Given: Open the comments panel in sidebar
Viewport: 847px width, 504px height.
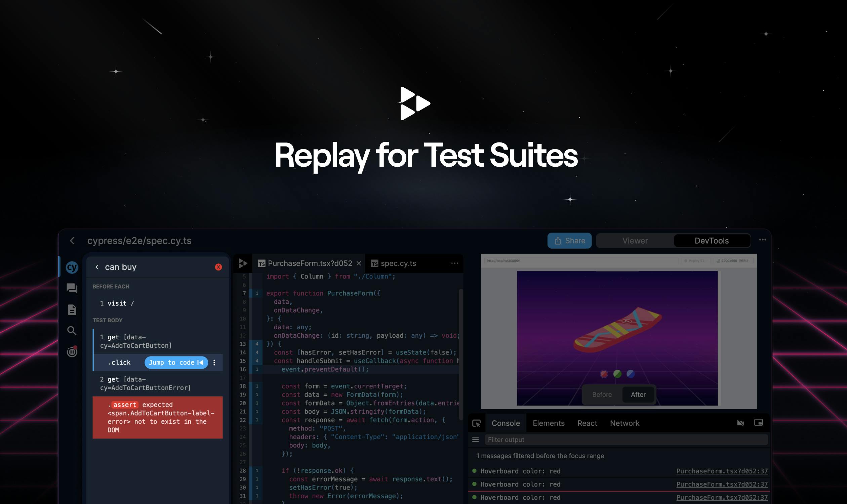Looking at the screenshot, I should (72, 289).
